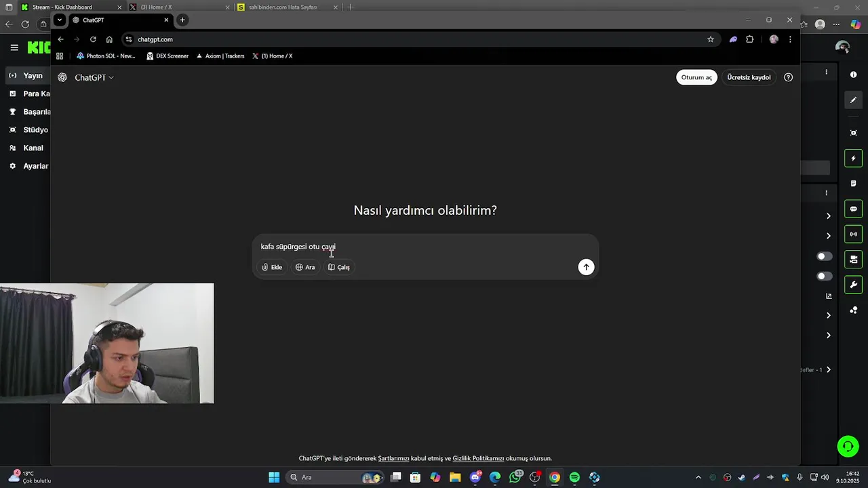Select Stüdyo in Kick sidebar

point(27,129)
